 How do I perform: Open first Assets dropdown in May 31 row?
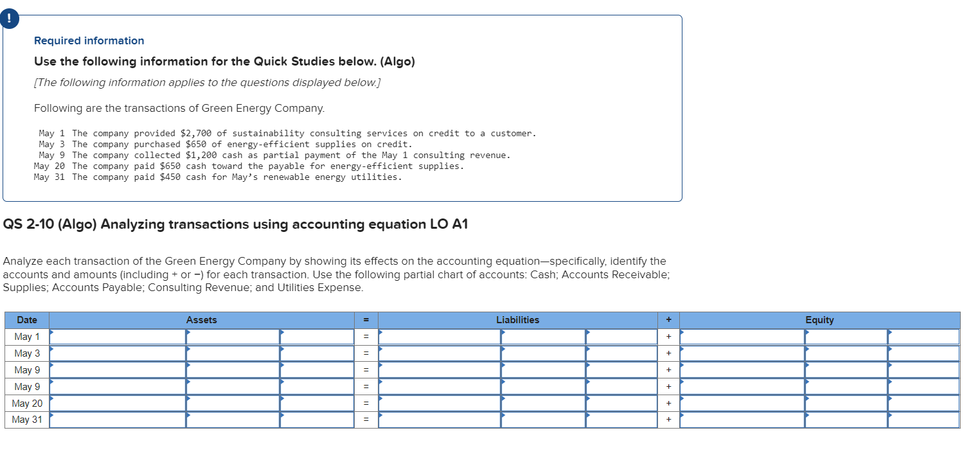pos(118,420)
